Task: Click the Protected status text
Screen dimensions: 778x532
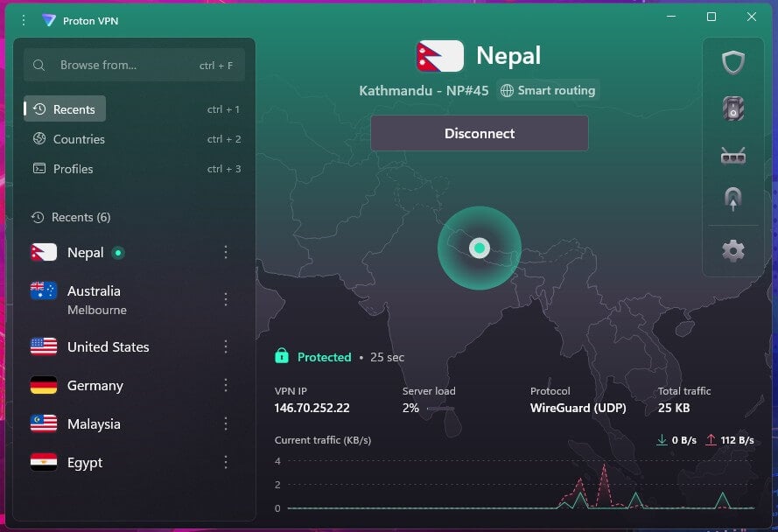Action: (x=324, y=357)
